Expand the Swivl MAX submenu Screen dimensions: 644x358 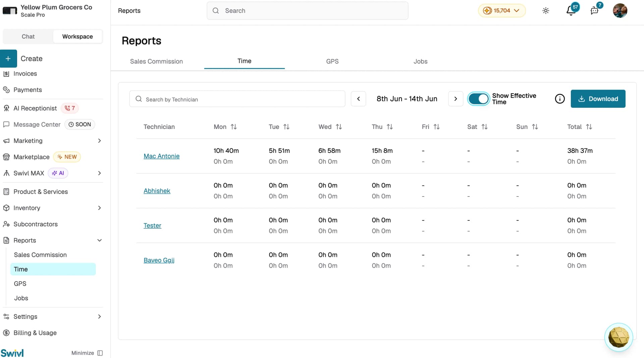[99, 173]
